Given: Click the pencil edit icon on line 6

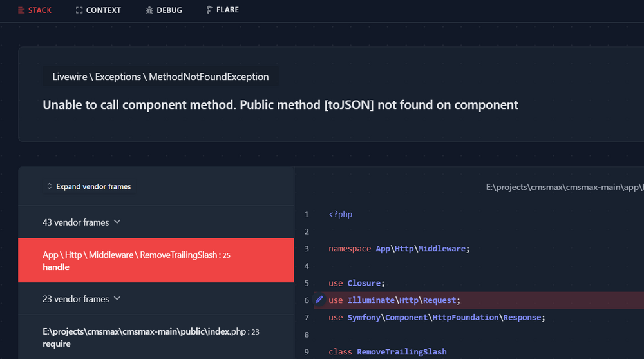Looking at the screenshot, I should [x=319, y=300].
